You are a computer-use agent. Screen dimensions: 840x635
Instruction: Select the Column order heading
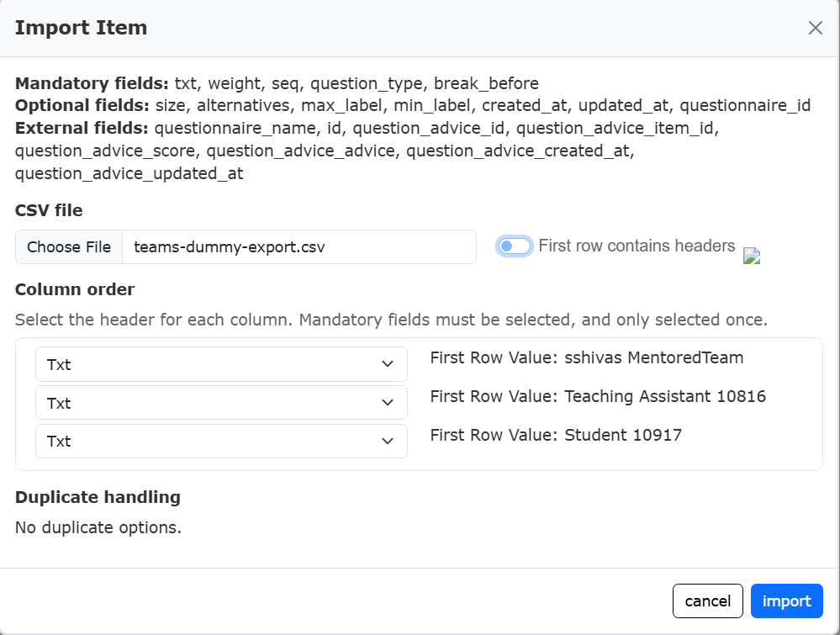(x=75, y=289)
